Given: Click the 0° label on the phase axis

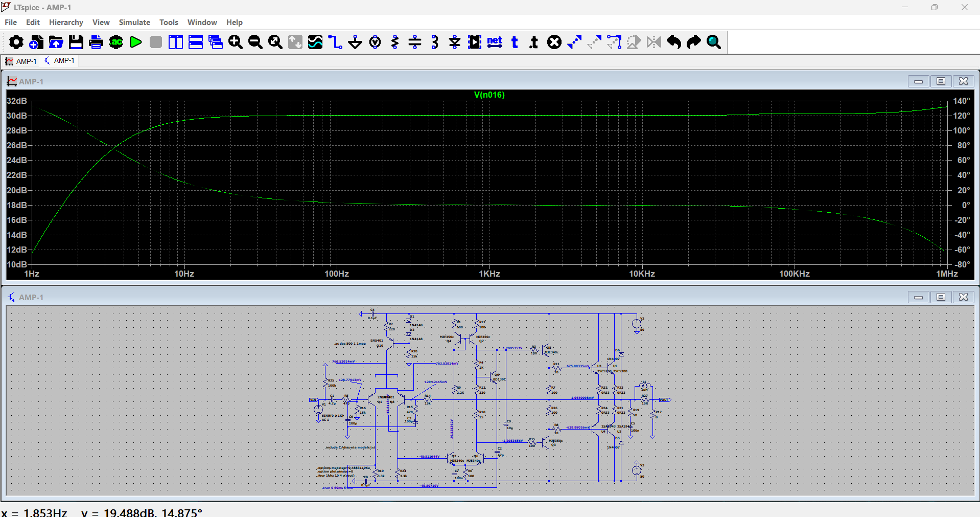Looking at the screenshot, I should tap(966, 205).
